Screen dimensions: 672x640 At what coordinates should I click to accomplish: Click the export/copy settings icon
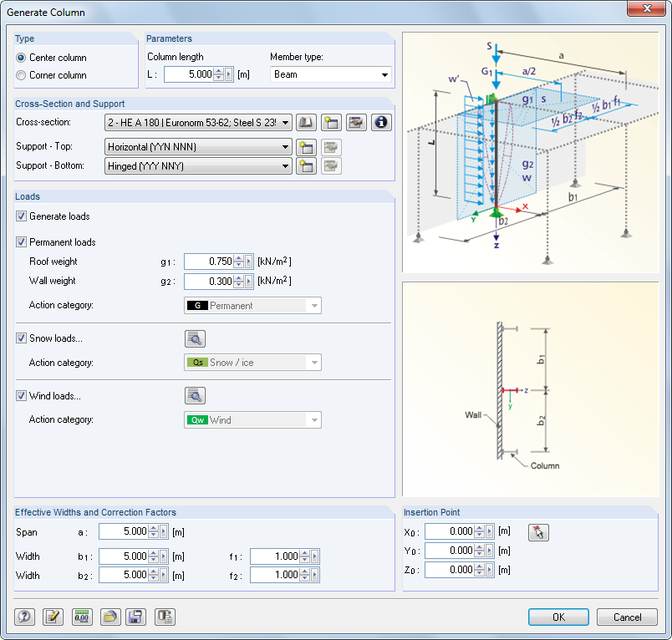click(x=165, y=617)
